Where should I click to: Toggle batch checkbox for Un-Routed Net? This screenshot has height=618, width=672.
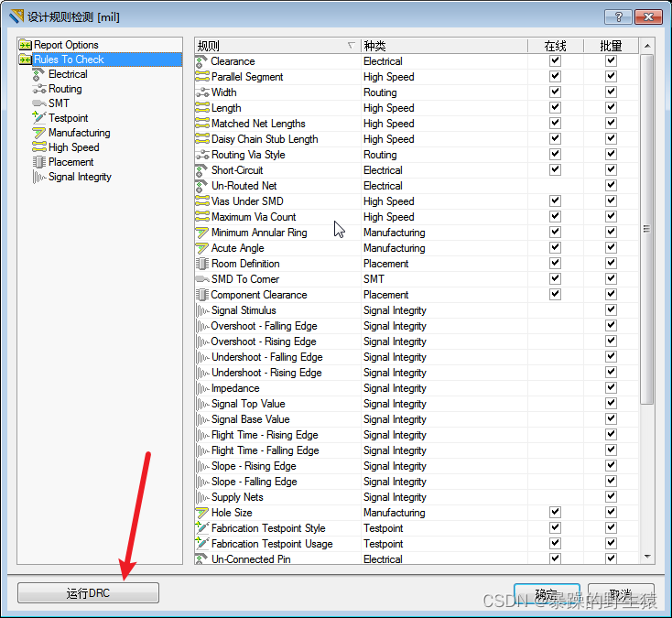611,186
